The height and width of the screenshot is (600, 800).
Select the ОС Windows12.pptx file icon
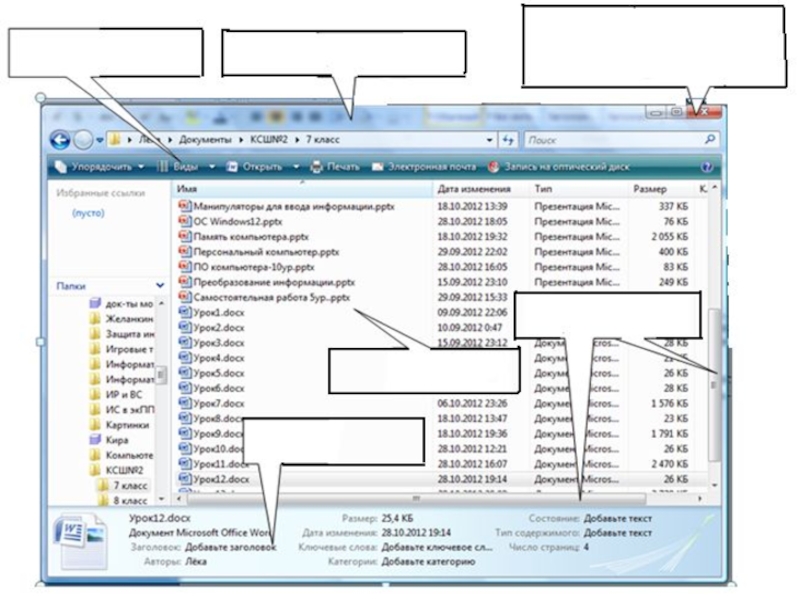click(x=185, y=221)
